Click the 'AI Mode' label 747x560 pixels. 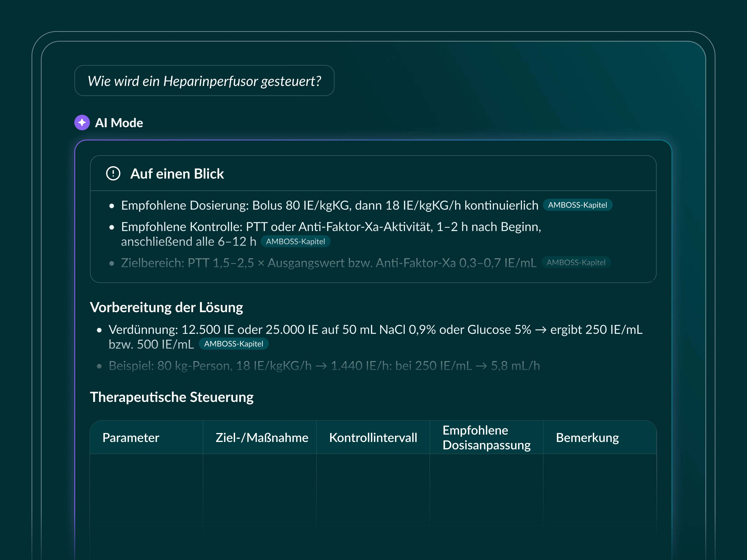(119, 123)
